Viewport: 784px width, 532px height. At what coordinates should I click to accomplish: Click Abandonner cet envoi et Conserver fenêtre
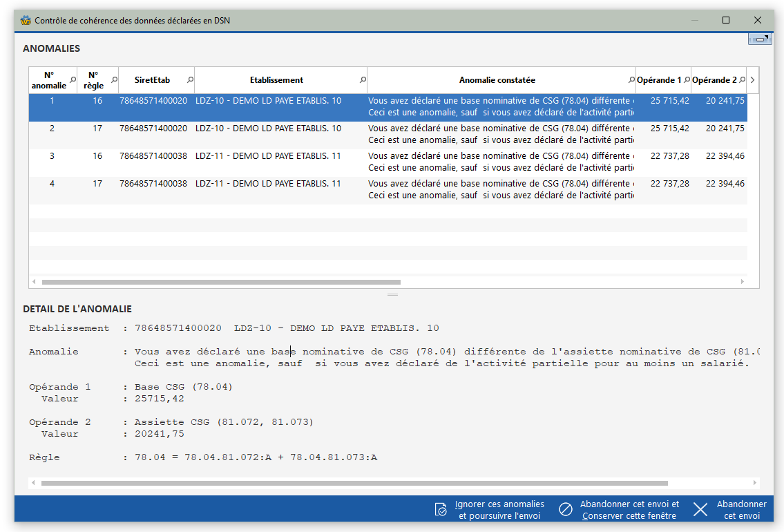click(x=629, y=510)
